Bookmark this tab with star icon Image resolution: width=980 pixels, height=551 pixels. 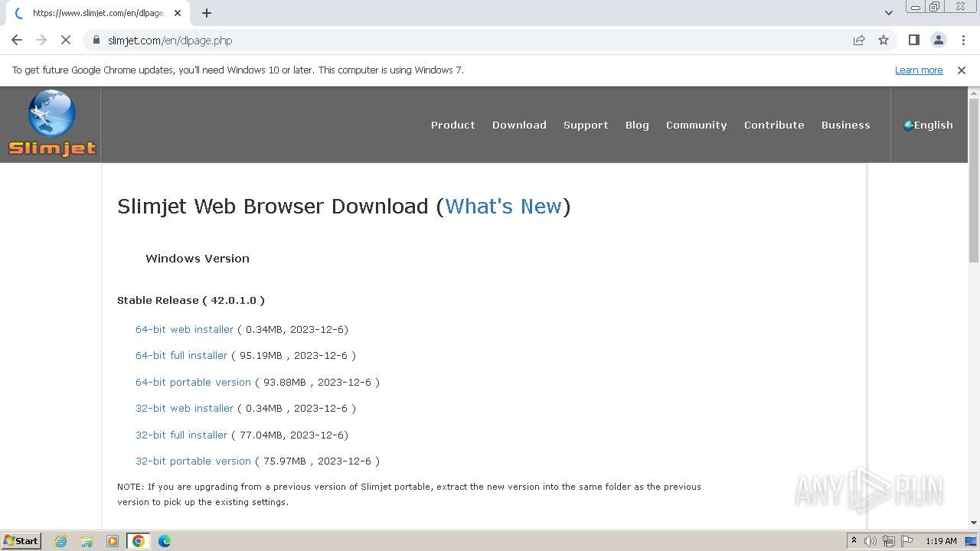tap(884, 40)
